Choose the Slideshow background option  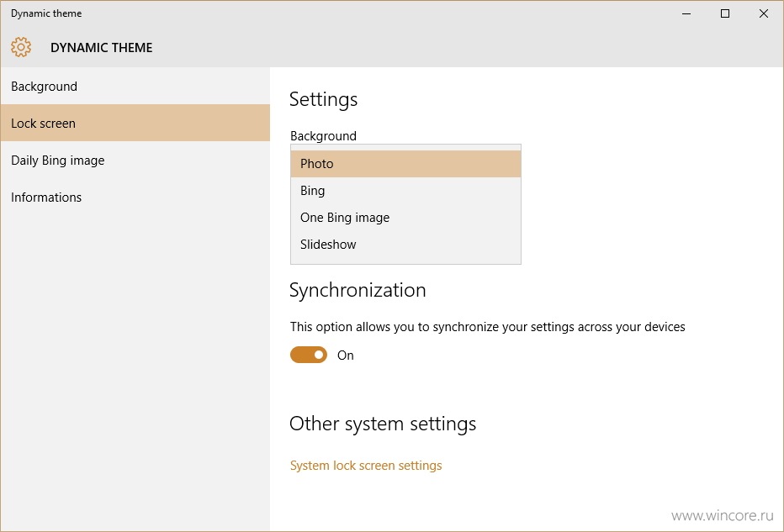(405, 245)
